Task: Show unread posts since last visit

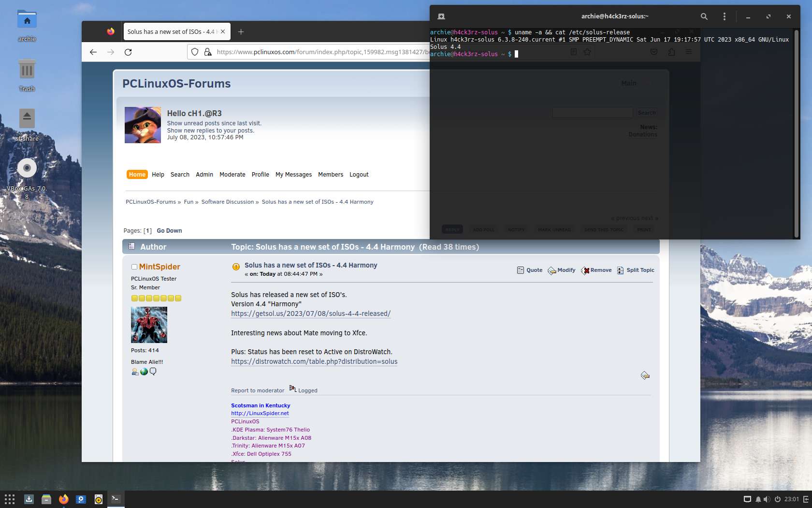Action: click(x=214, y=123)
